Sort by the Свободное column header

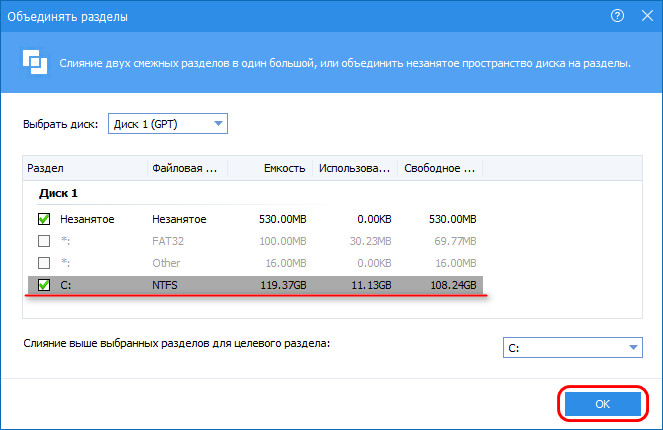(440, 168)
